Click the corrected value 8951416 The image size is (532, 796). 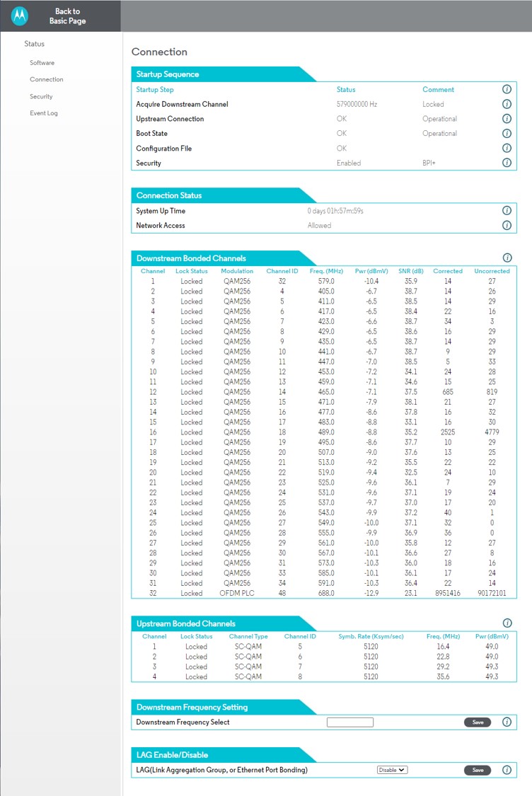[x=448, y=593]
